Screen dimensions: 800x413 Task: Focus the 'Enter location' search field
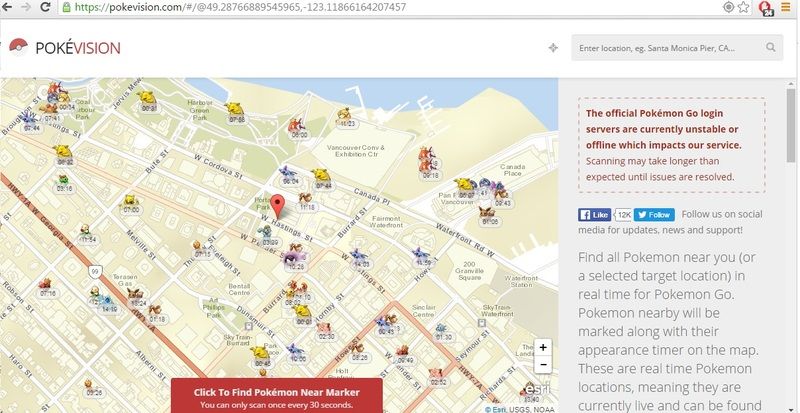[677, 48]
